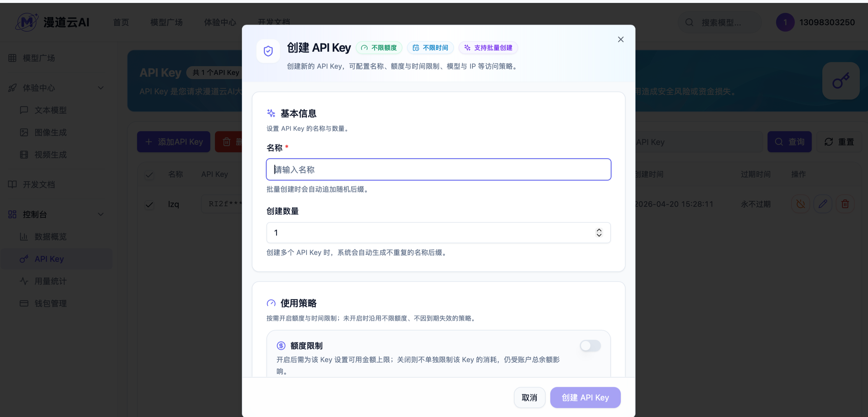The height and width of the screenshot is (417, 868).
Task: Click the 图像生成 picture icon
Action: [24, 132]
